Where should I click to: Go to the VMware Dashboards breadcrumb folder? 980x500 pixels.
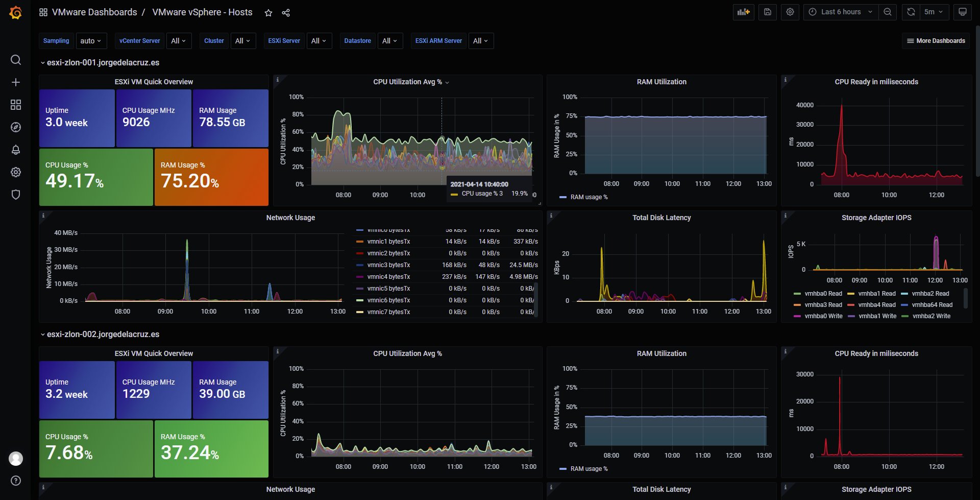[94, 12]
